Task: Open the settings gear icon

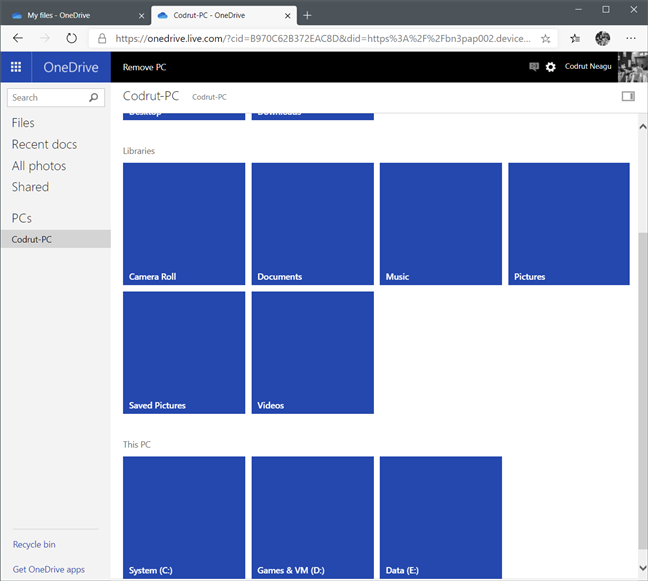Action: pyautogui.click(x=550, y=67)
